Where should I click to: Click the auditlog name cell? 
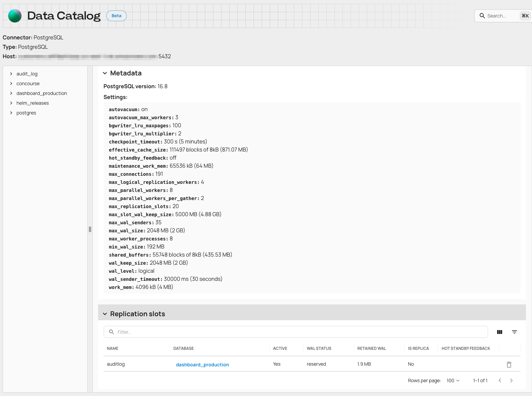coord(116,364)
